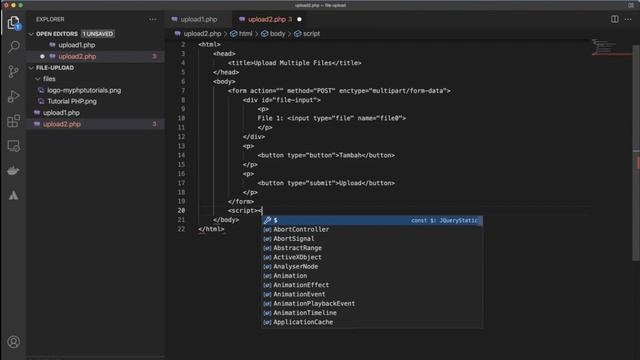Click the div id file-input line
This screenshot has width=640, height=360.
click(282, 100)
